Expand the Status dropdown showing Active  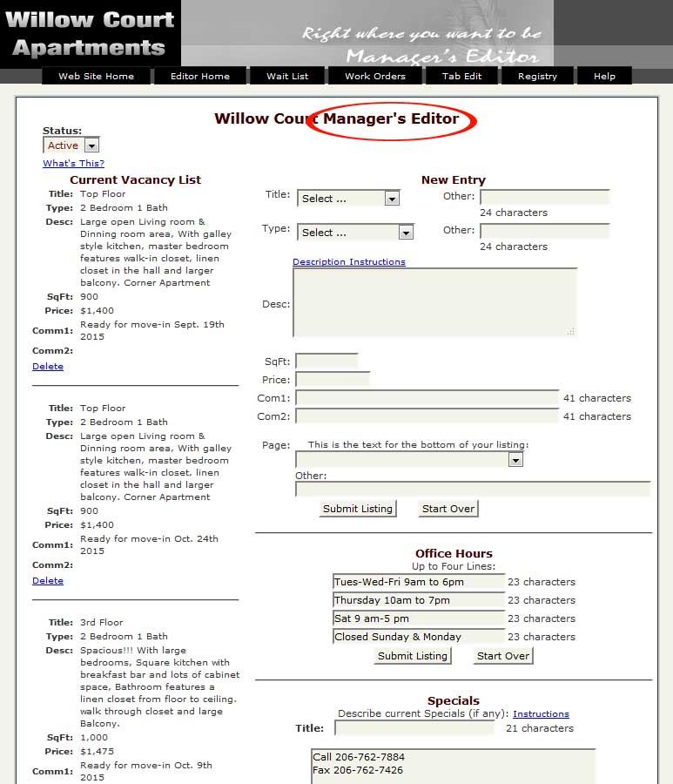71,145
